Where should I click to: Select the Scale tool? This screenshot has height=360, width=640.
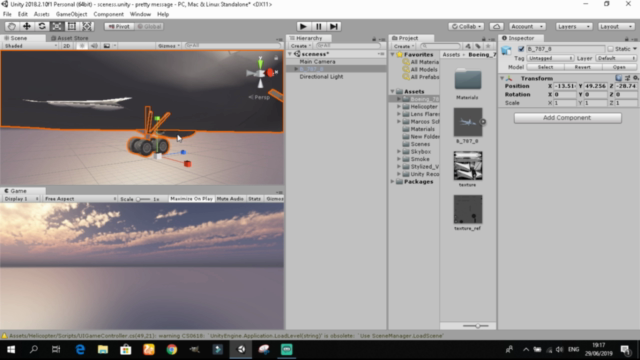[x=57, y=27]
